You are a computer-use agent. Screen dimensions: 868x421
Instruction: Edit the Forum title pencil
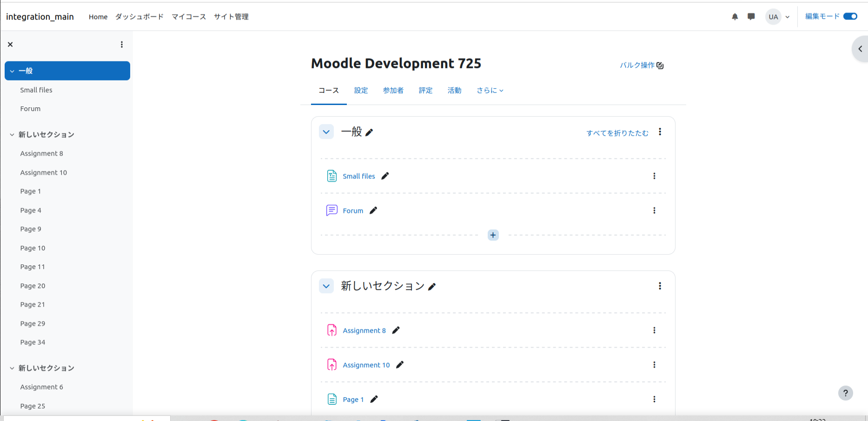point(373,210)
